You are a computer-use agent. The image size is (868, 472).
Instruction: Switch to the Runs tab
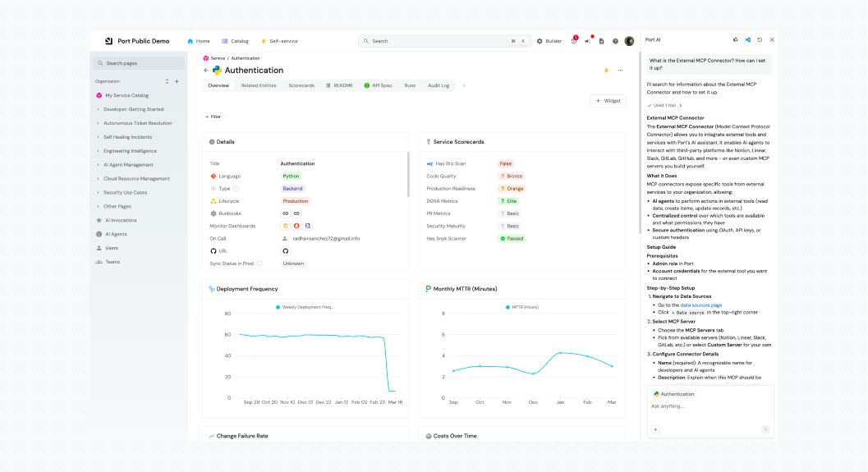point(410,85)
